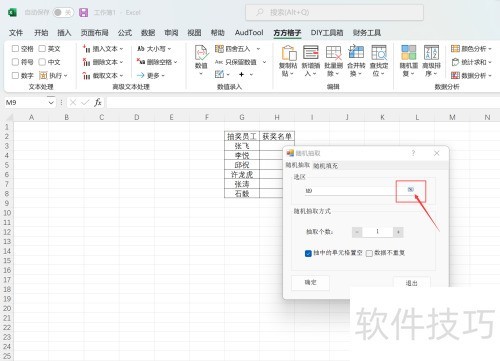Check 数据不重复 checkbox

coord(369,253)
